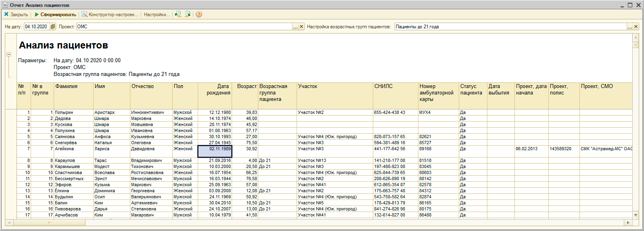Open Конструктор настроек settings designer
This screenshot has height=231, width=644.
coord(110,15)
